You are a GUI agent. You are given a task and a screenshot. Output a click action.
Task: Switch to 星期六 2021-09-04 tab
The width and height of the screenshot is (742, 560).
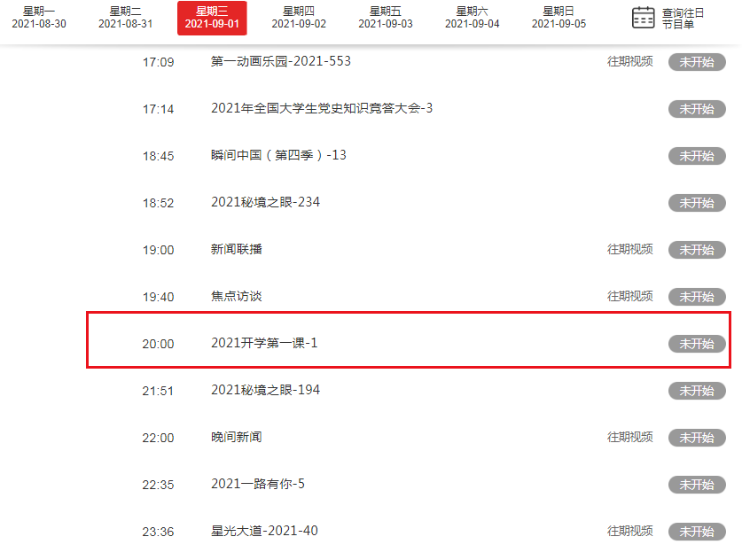472,18
